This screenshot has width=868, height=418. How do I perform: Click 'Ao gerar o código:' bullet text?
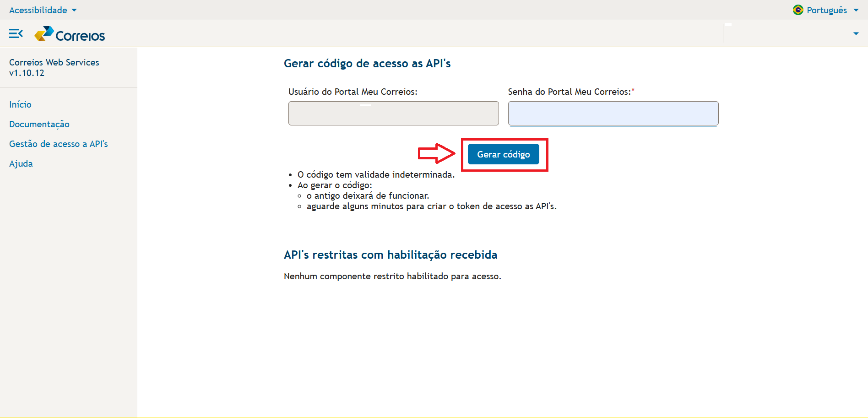pos(335,185)
